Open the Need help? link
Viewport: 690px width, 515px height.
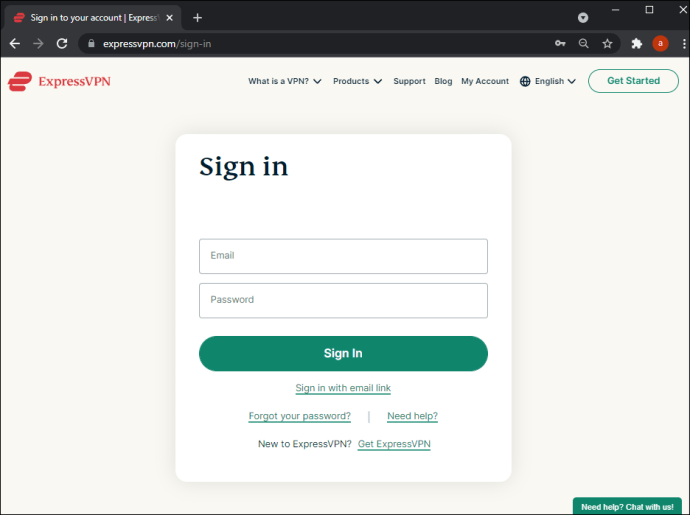[412, 416]
